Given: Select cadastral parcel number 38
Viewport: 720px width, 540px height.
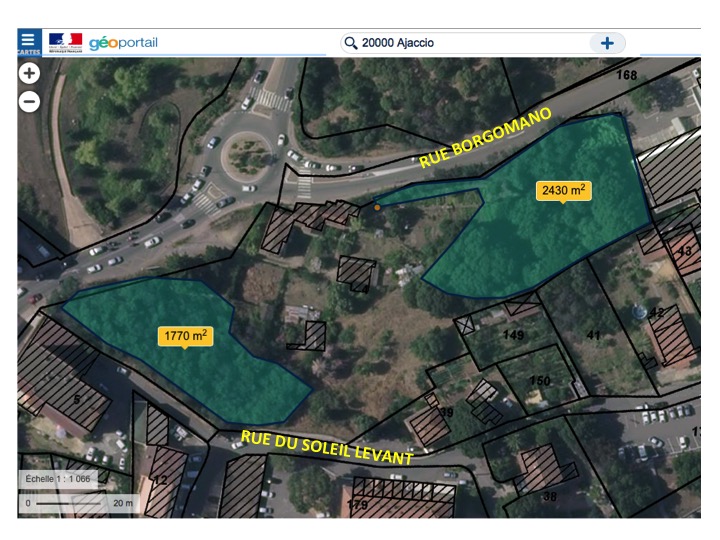Looking at the screenshot, I should (x=549, y=496).
